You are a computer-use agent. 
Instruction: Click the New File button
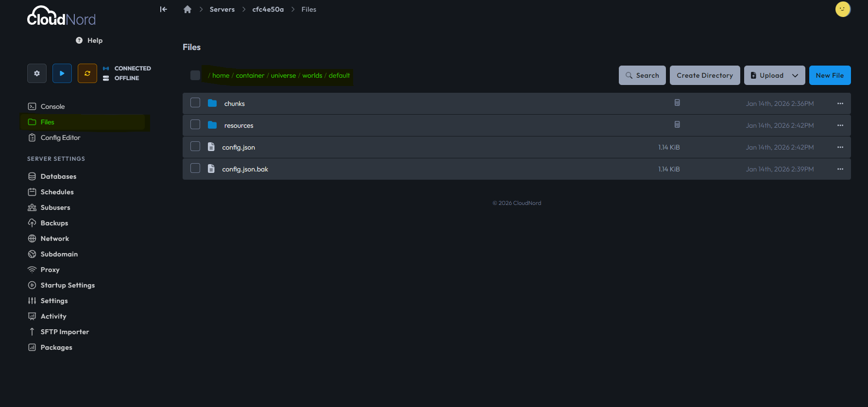tap(830, 75)
